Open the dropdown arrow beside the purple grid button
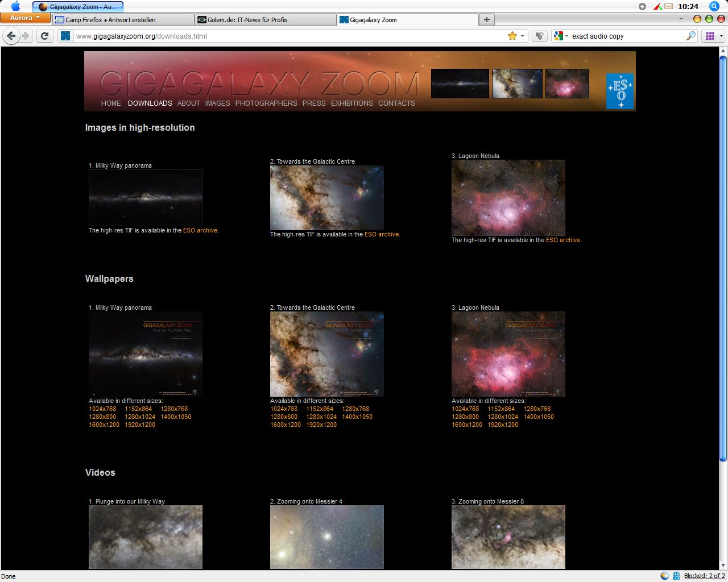 (721, 36)
